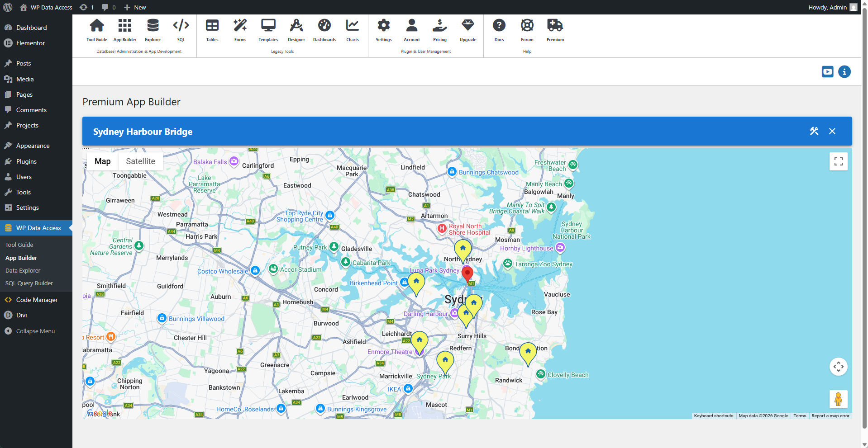Viewport: 868px width, 448px height.
Task: Click the Keyboard shortcuts map button
Action: tap(713, 416)
